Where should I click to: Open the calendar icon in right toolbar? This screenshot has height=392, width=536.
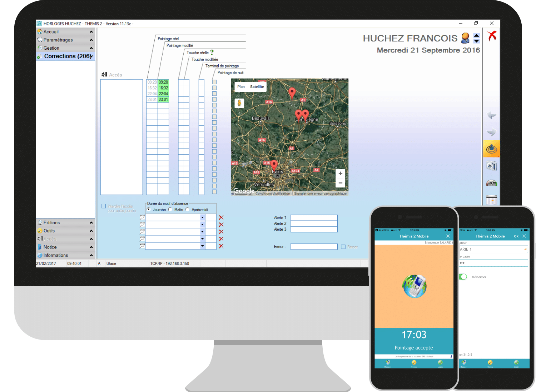point(492,200)
